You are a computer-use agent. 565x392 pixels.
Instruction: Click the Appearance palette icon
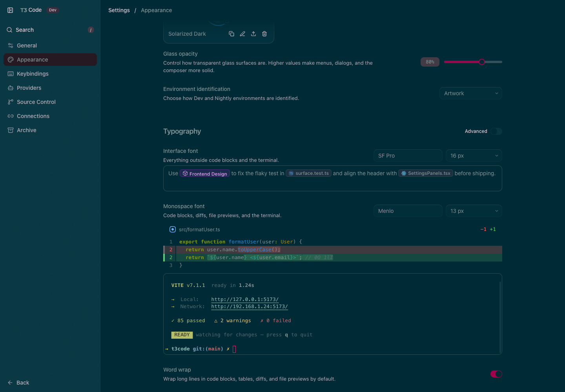click(11, 60)
